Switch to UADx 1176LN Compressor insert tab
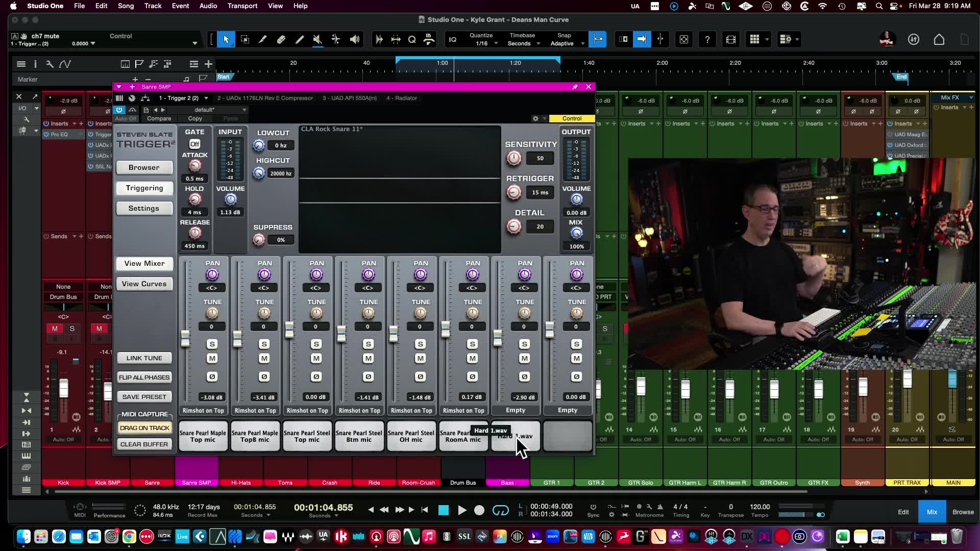 pyautogui.click(x=265, y=98)
